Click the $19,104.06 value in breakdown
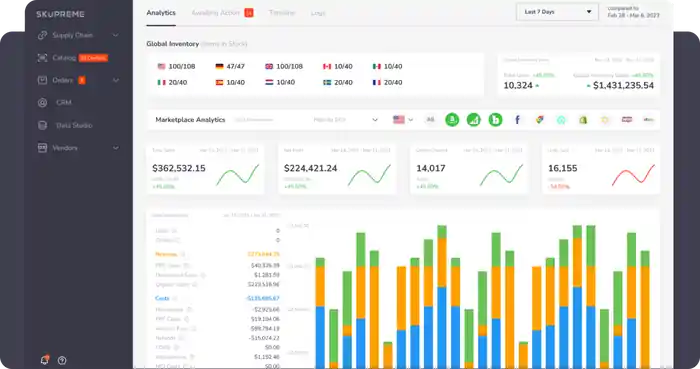Image resolution: width=700 pixels, height=369 pixels. click(265, 319)
